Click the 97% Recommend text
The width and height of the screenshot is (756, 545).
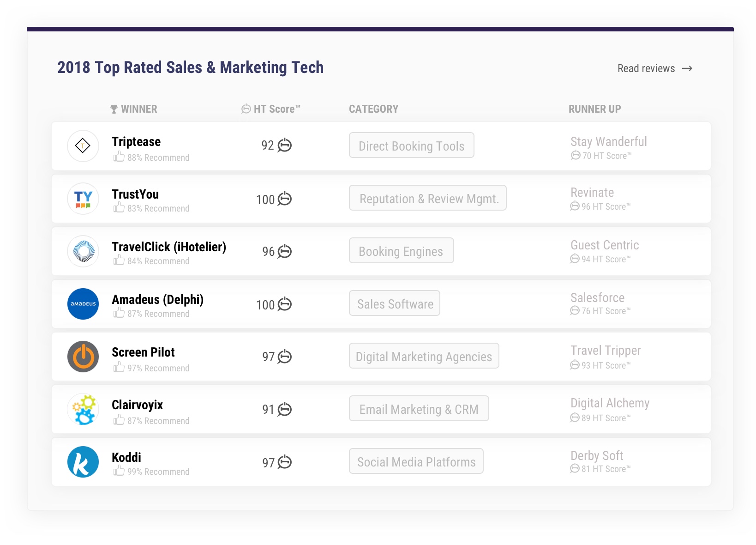tap(158, 369)
